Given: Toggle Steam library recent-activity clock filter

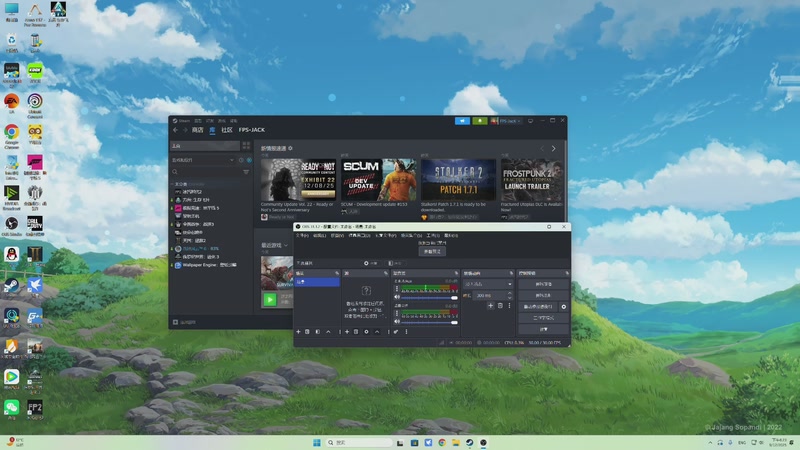Looking at the screenshot, I should pos(241,160).
